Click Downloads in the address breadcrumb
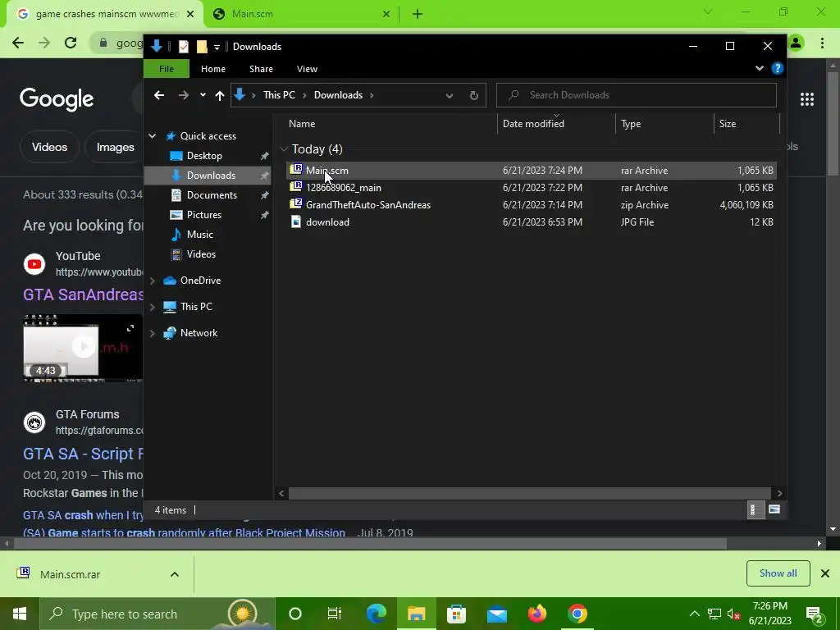This screenshot has width=840, height=630. pyautogui.click(x=338, y=95)
